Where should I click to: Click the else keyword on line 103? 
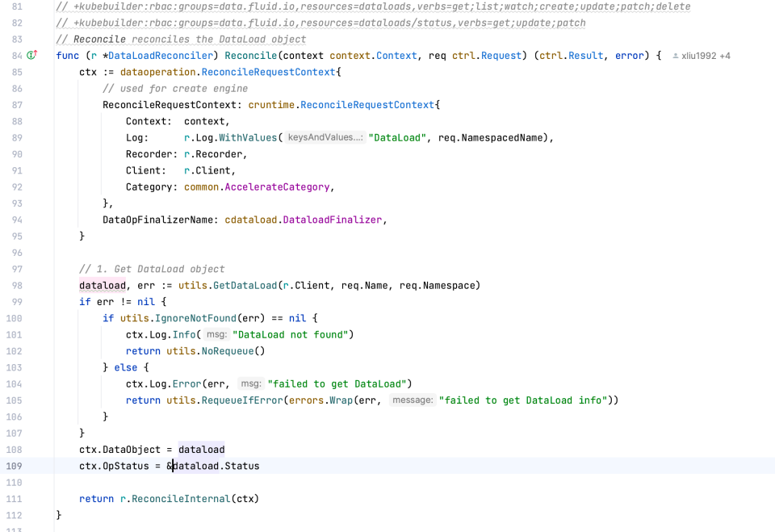126,367
